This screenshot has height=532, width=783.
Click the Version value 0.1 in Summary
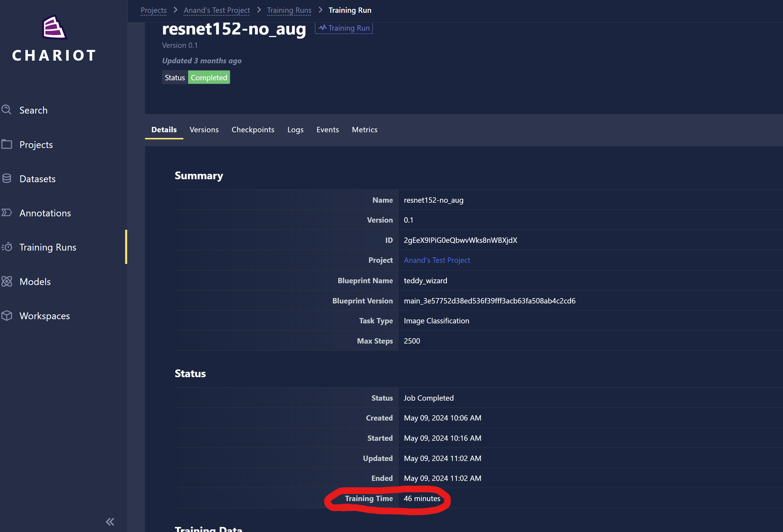tap(409, 220)
